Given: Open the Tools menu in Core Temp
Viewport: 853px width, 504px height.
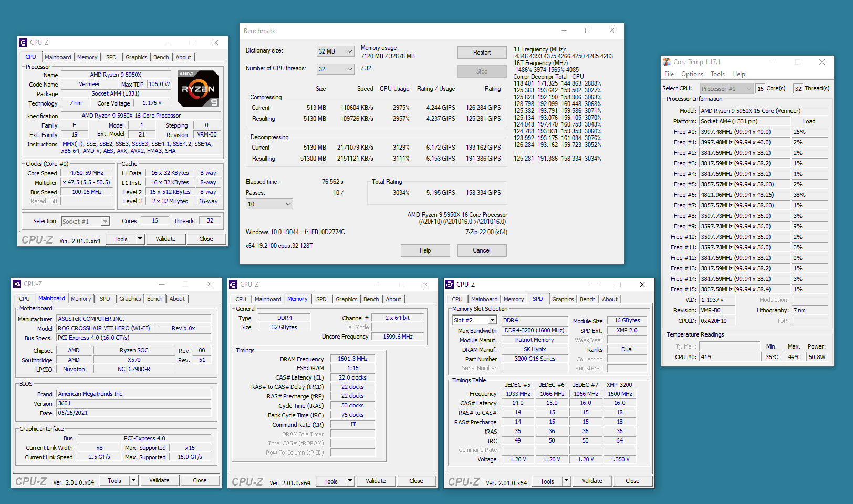Looking at the screenshot, I should (717, 74).
